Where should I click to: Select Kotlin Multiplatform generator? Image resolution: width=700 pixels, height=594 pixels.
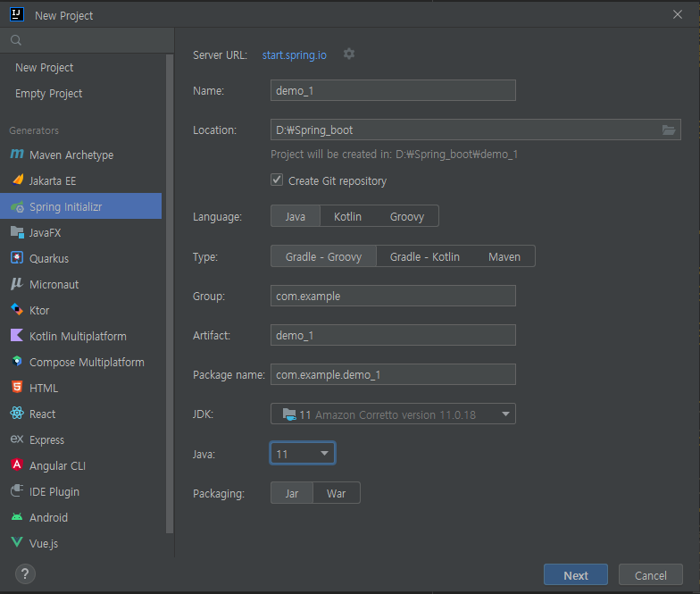click(x=80, y=336)
